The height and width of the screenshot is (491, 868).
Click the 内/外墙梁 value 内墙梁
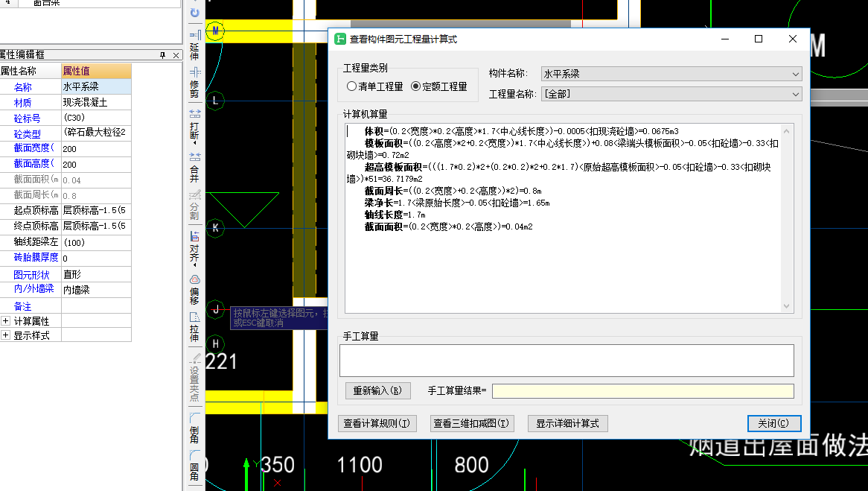(96, 289)
